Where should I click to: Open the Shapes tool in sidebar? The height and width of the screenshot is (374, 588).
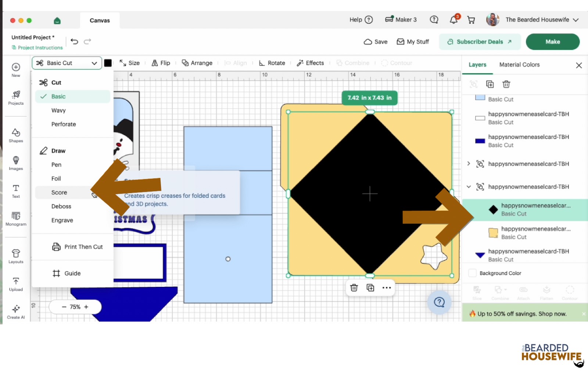(16, 135)
